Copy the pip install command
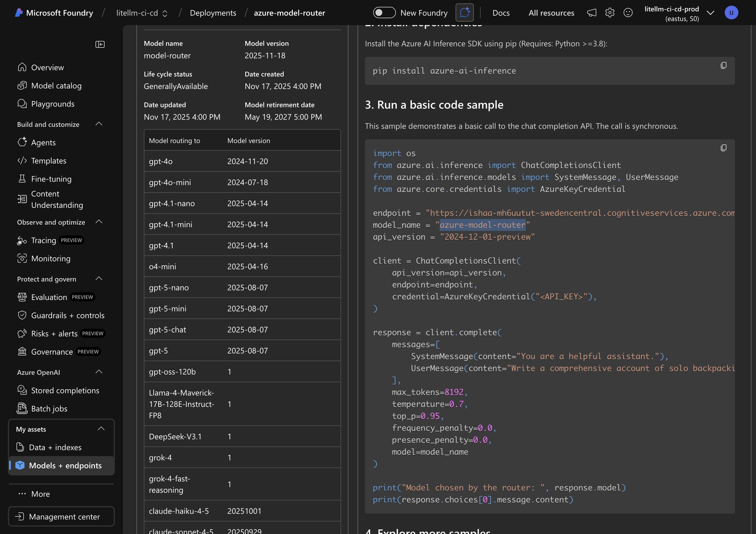 [723, 66]
